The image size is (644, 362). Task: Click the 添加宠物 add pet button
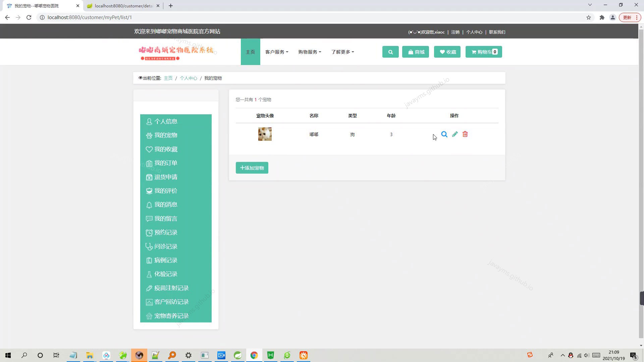point(252,168)
